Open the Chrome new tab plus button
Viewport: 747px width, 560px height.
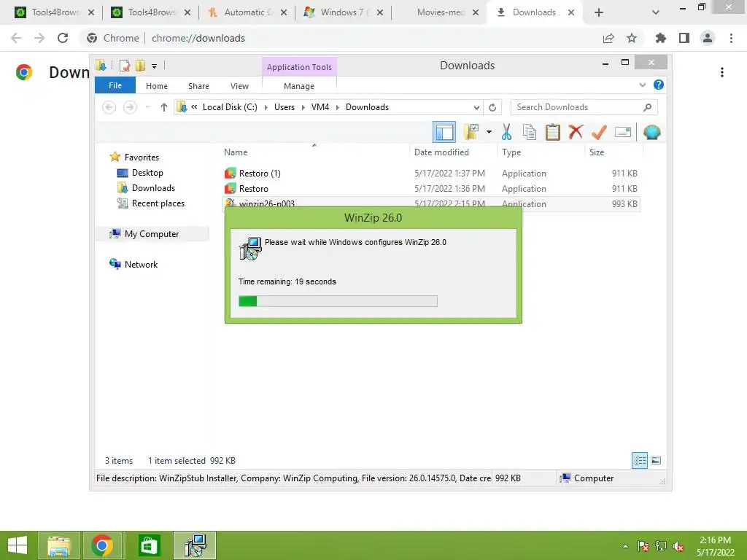coord(599,13)
